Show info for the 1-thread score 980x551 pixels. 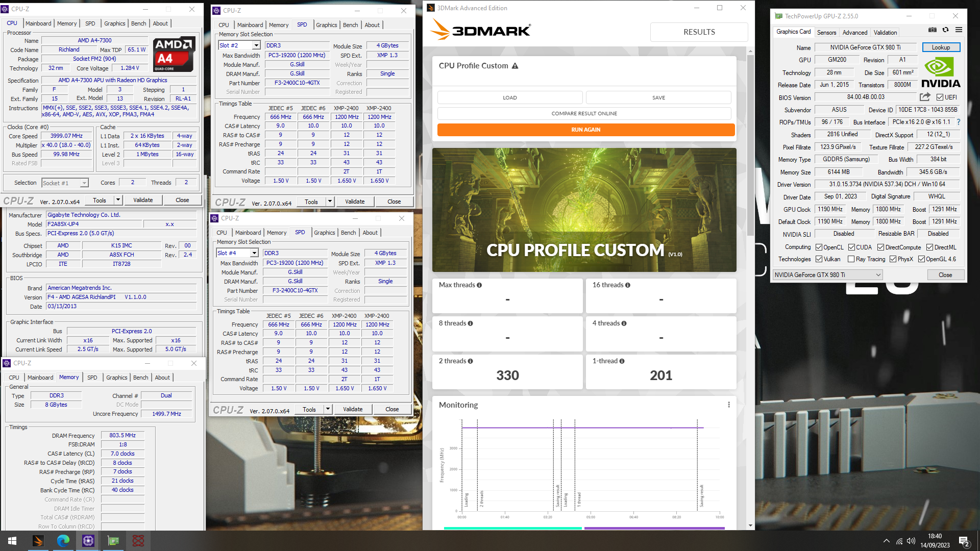pos(622,361)
